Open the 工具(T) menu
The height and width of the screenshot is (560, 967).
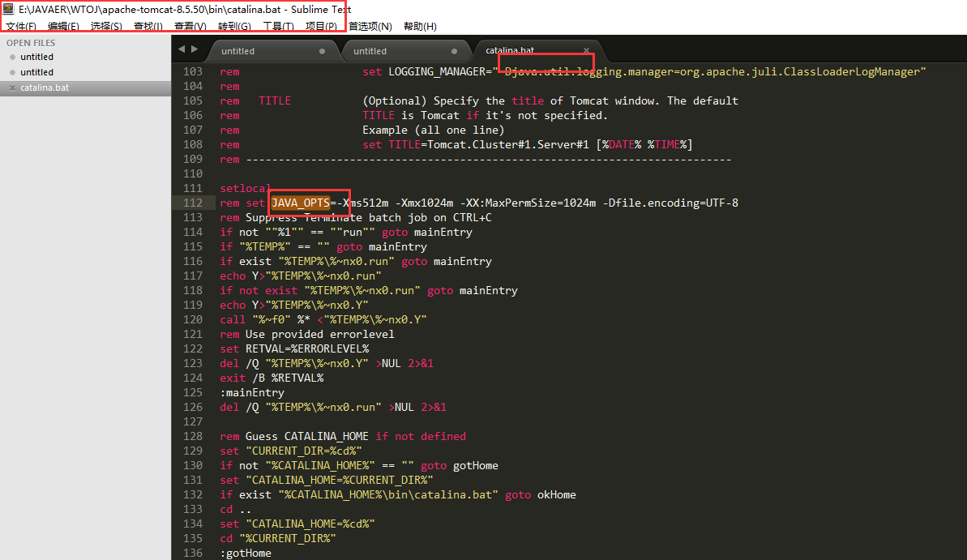[278, 26]
